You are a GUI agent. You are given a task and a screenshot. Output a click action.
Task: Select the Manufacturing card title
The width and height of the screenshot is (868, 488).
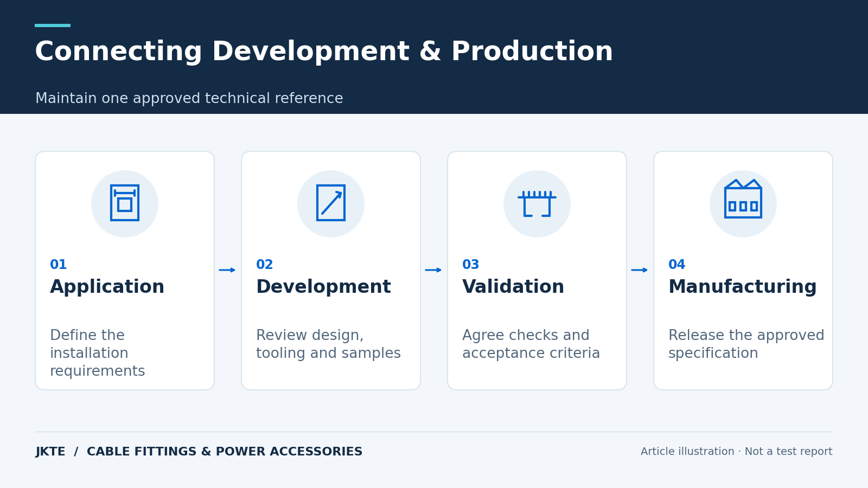[742, 287]
